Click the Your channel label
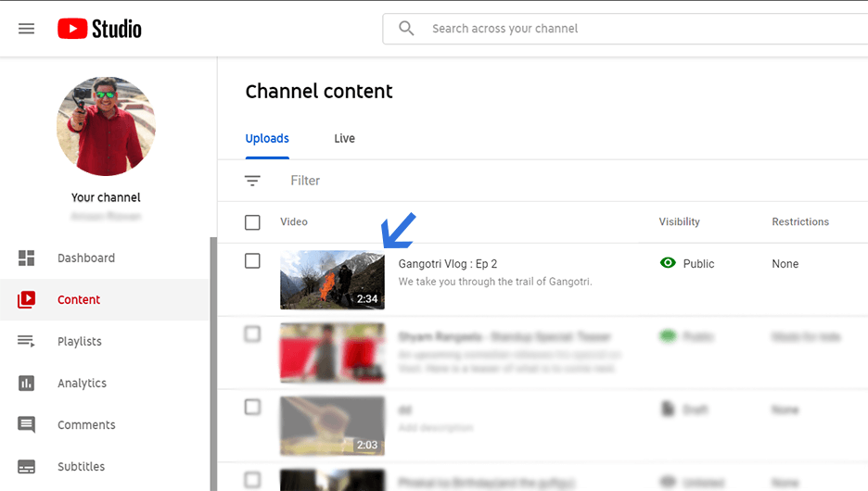This screenshot has width=868, height=491. click(106, 197)
